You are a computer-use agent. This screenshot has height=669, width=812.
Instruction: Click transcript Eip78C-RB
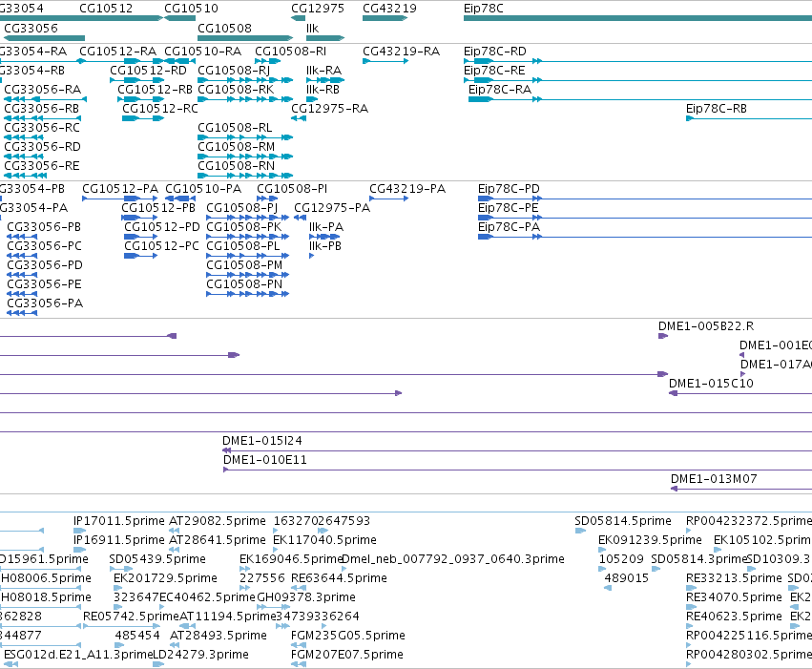(717, 109)
